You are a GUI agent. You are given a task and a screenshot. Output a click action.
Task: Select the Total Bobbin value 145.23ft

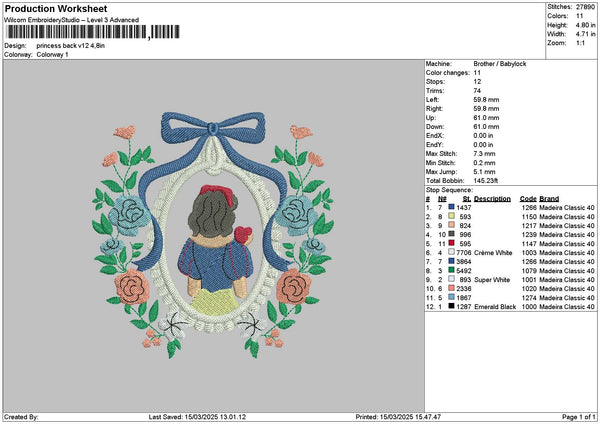[486, 181]
